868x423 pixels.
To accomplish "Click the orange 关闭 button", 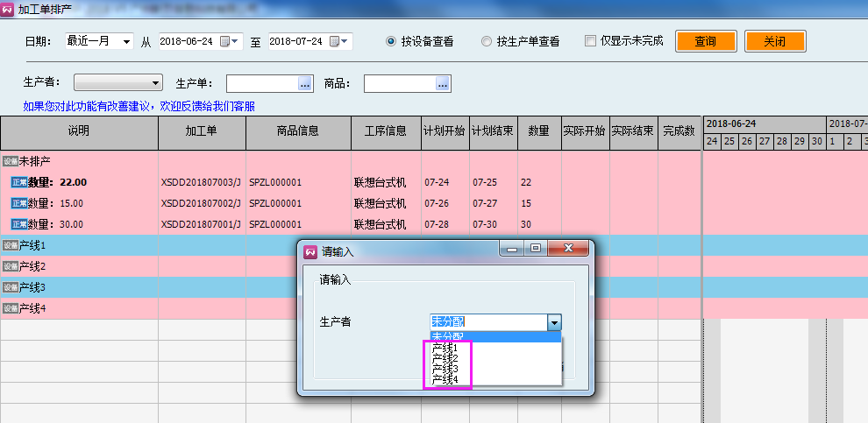I will [774, 41].
